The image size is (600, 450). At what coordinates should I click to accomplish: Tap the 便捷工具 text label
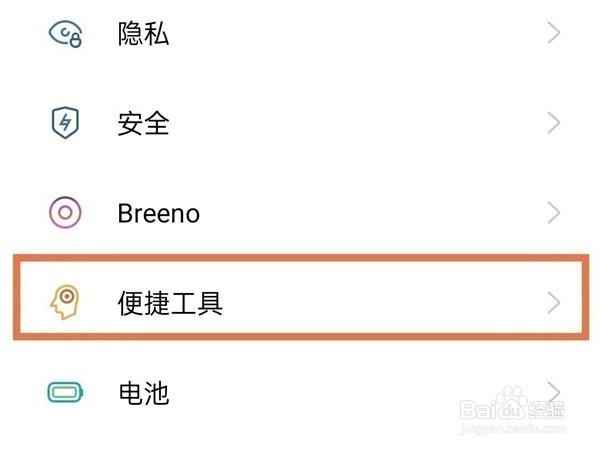pos(170,302)
